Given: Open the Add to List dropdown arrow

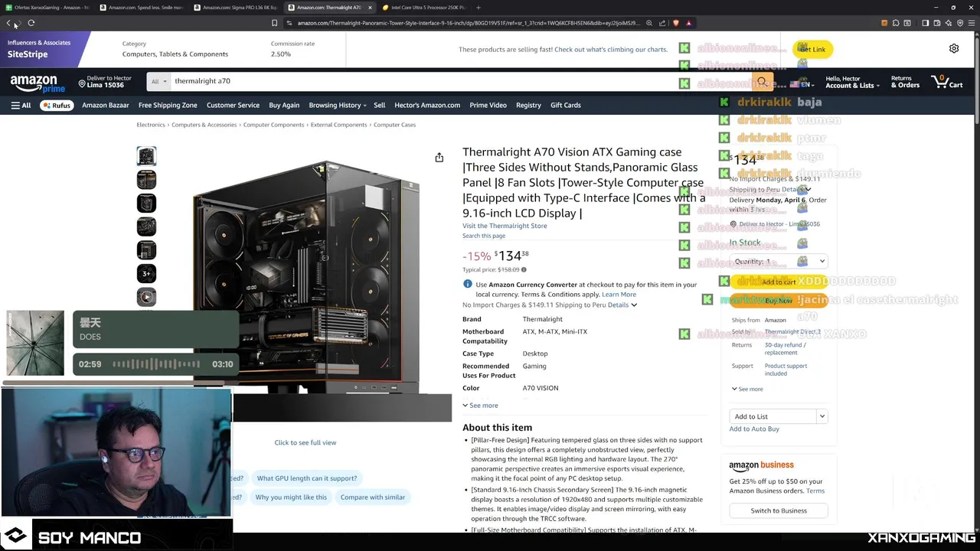Looking at the screenshot, I should click(822, 416).
